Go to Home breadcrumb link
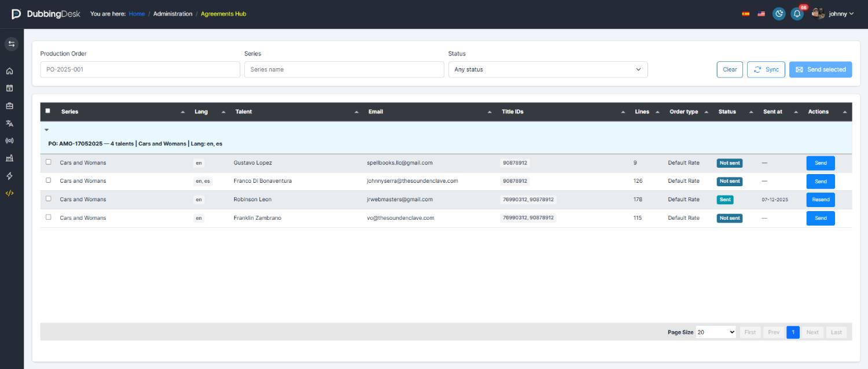 (x=137, y=14)
